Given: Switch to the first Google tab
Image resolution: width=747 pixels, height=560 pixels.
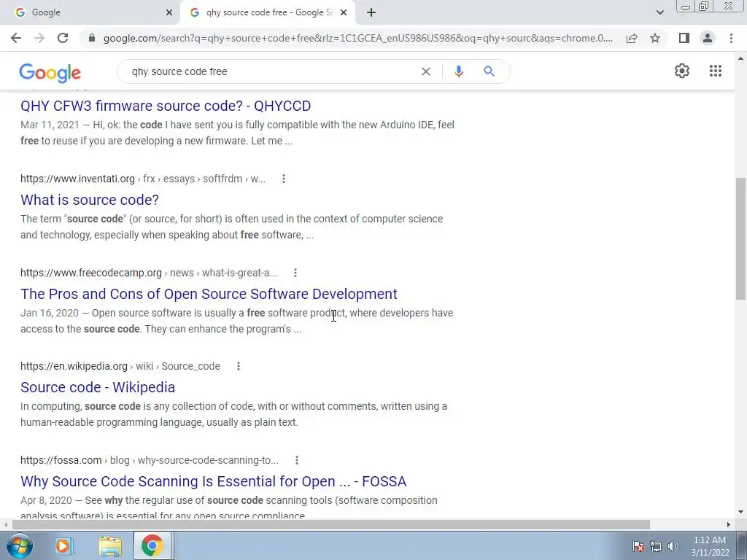Looking at the screenshot, I should 90,12.
